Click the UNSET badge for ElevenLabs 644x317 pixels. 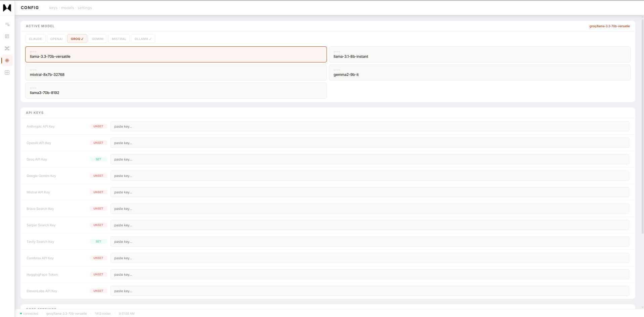tap(98, 291)
